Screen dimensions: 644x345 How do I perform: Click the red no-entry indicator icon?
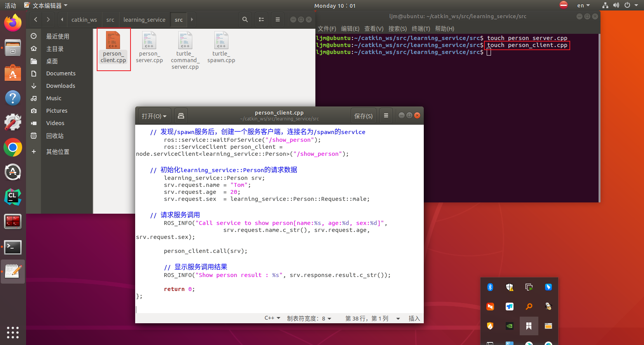564,5
